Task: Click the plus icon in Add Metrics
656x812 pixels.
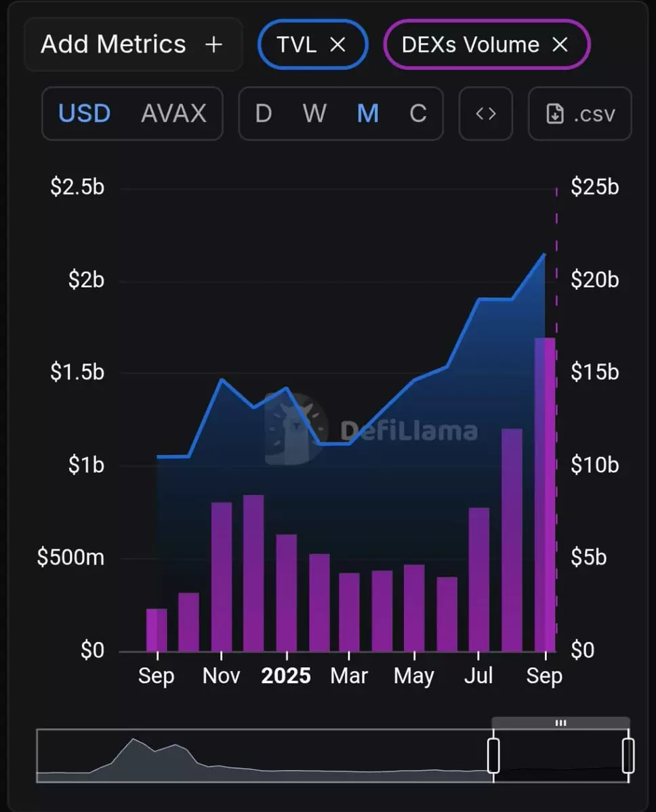Action: [213, 45]
